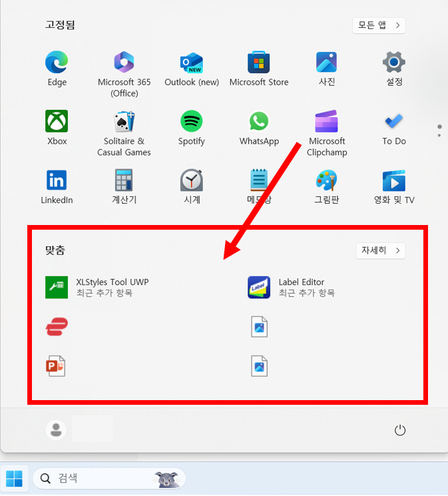Open the 사진 (Photos) app

[326, 69]
